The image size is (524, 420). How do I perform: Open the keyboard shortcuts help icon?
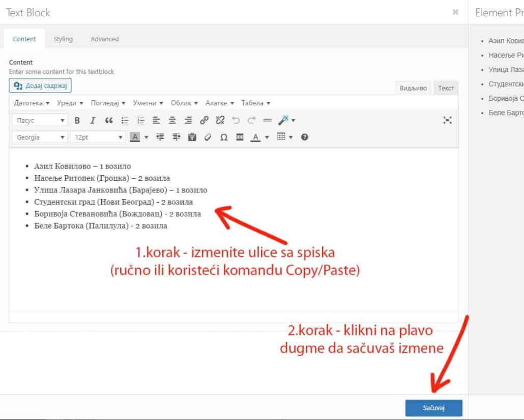pyautogui.click(x=305, y=137)
